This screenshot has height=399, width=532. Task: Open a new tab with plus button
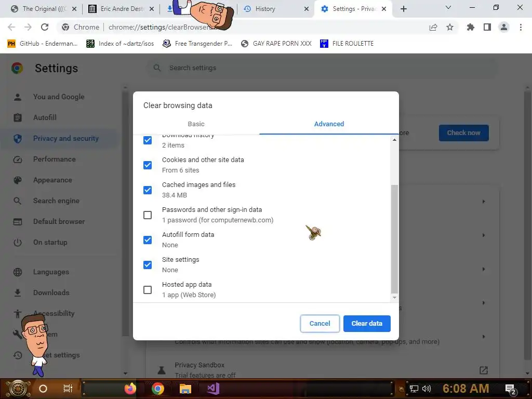(x=403, y=9)
